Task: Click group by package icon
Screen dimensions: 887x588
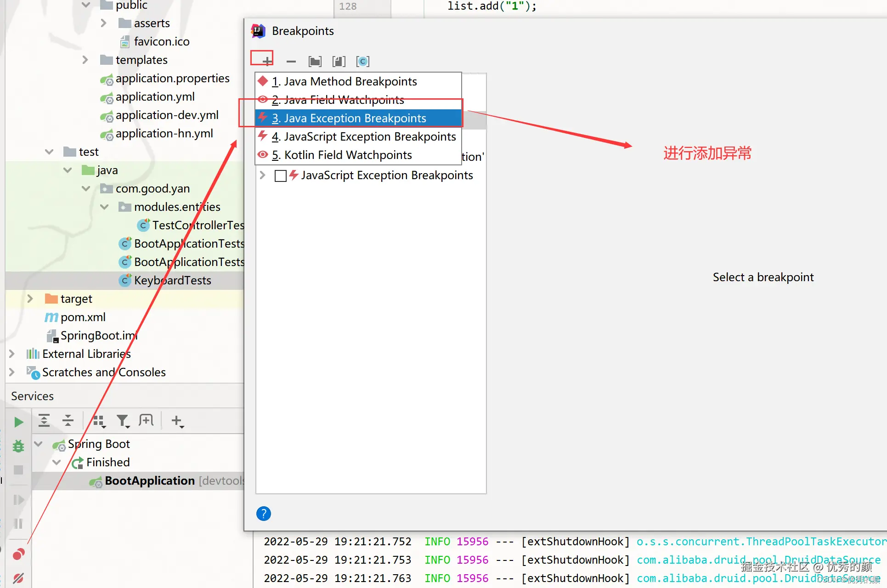Action: (315, 61)
